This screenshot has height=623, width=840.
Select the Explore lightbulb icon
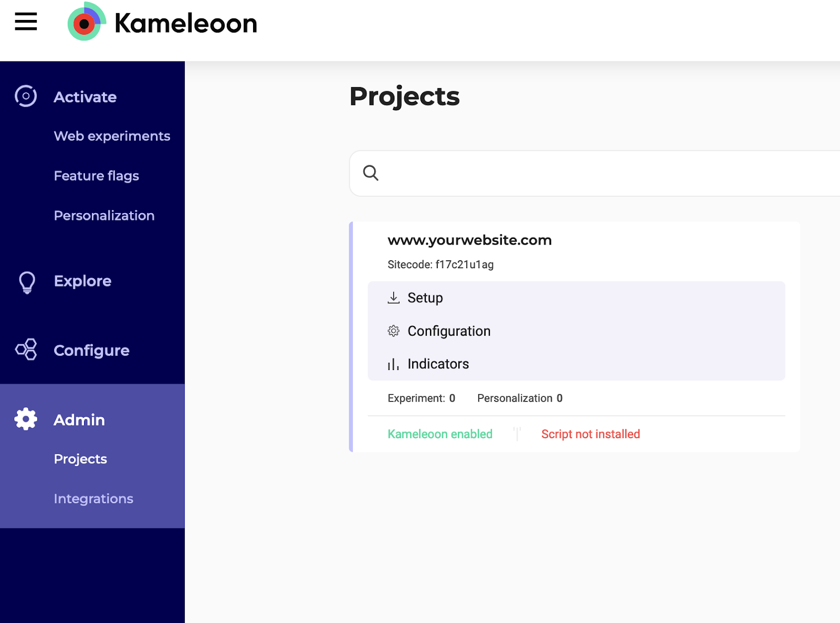[x=25, y=282]
